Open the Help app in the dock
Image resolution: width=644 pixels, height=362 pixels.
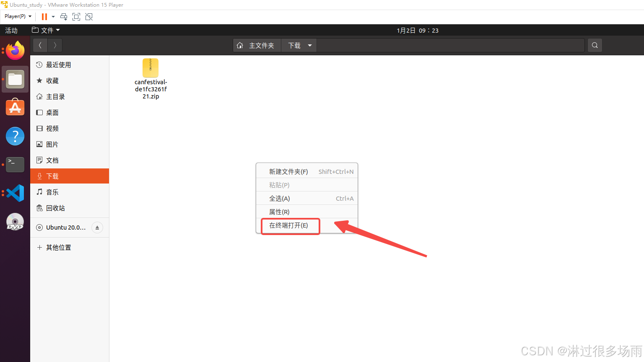[x=15, y=136]
